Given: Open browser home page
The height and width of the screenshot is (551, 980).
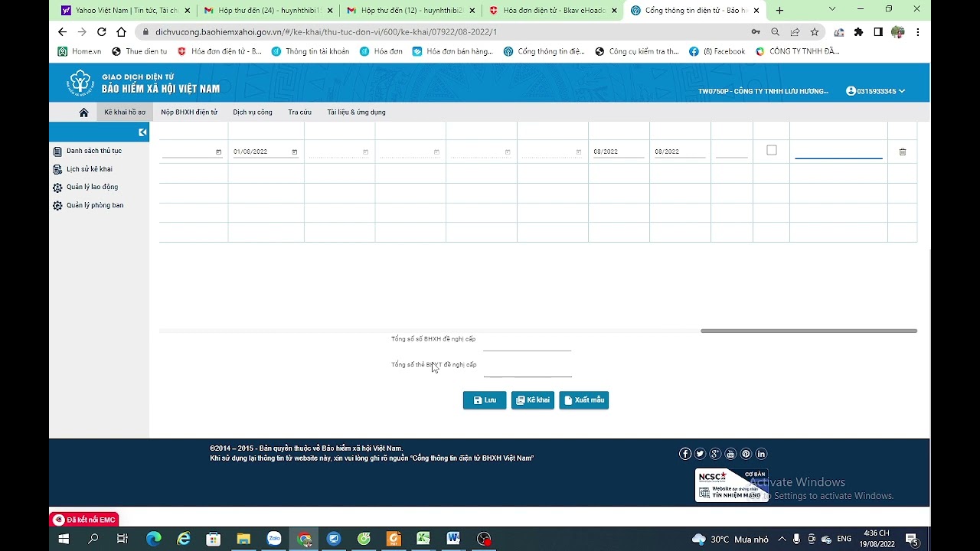Looking at the screenshot, I should point(121,32).
